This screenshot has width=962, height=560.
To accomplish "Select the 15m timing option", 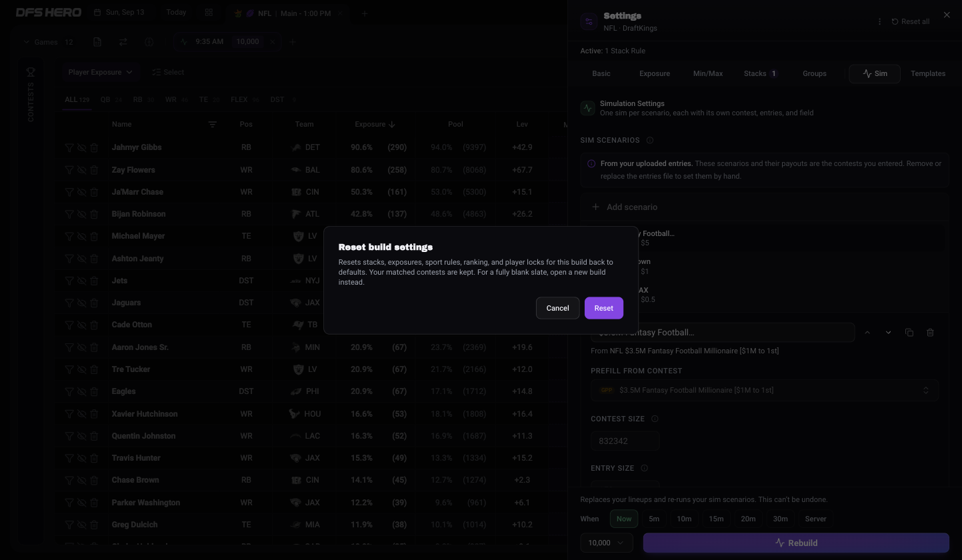I will click(716, 519).
